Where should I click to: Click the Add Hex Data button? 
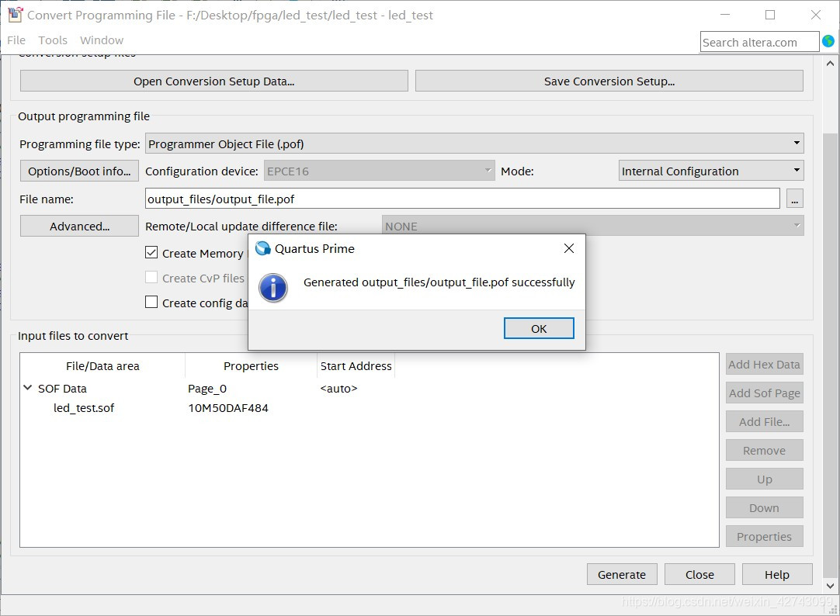pyautogui.click(x=765, y=365)
